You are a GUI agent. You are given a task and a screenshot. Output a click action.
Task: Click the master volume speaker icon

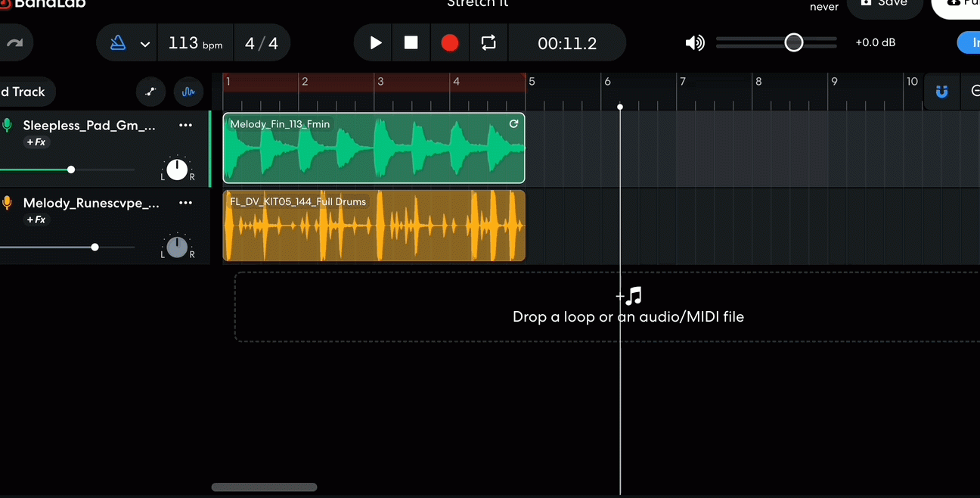point(694,42)
